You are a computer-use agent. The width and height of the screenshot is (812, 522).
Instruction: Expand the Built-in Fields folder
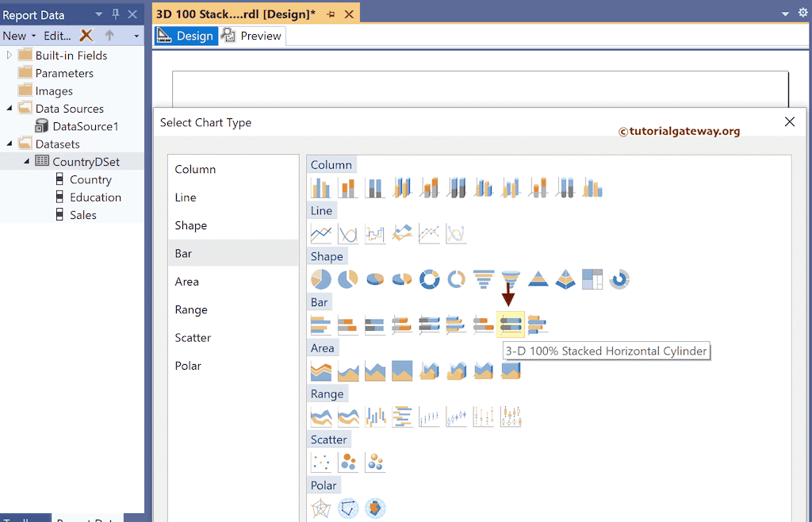(9, 55)
